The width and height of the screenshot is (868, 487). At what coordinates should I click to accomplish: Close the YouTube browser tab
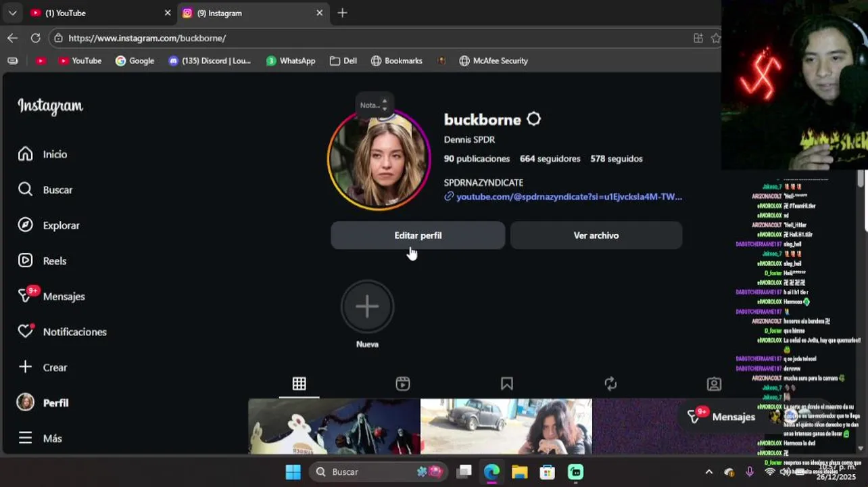[x=168, y=13]
